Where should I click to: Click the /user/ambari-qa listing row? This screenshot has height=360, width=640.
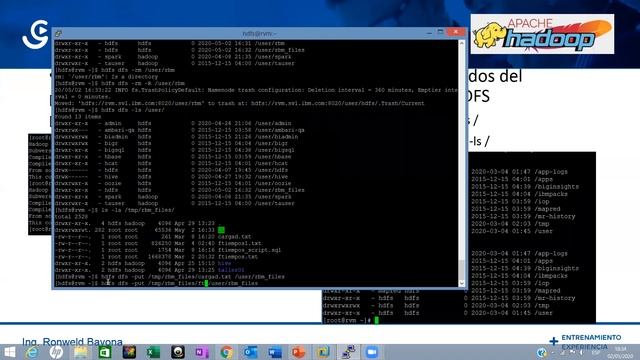(180, 130)
